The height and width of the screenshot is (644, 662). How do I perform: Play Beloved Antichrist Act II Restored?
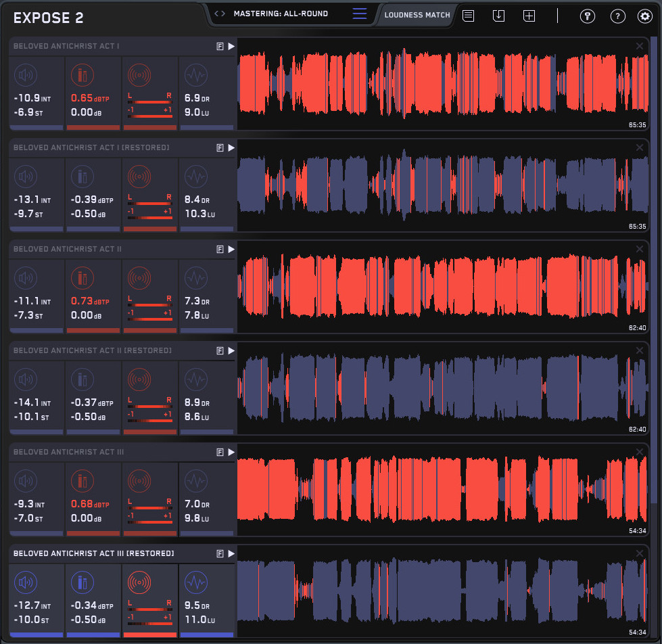231,350
